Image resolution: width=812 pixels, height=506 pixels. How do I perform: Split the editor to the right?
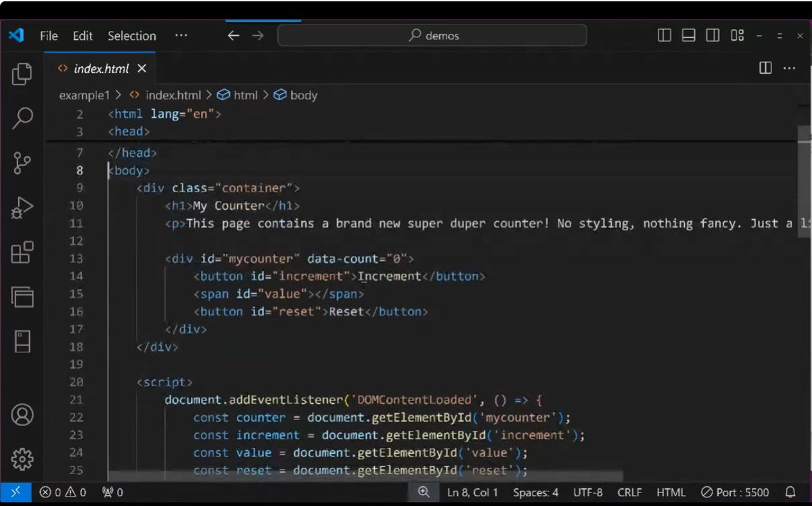point(765,68)
